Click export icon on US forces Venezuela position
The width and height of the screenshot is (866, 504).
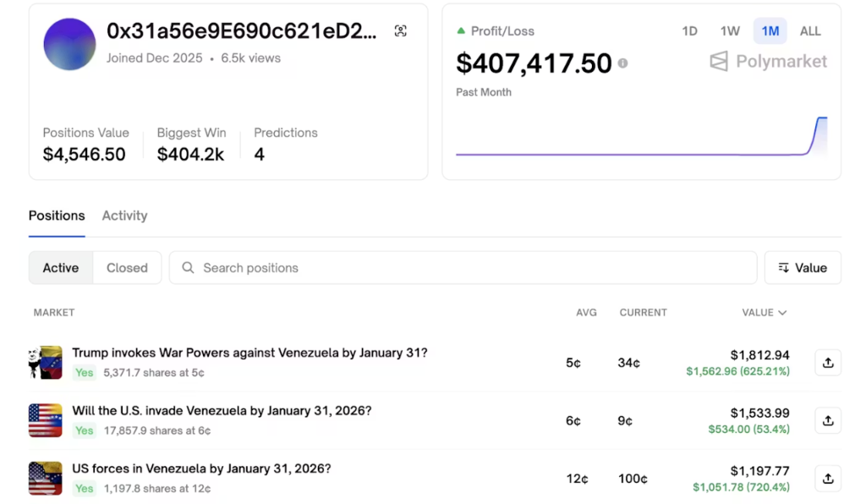(x=827, y=478)
